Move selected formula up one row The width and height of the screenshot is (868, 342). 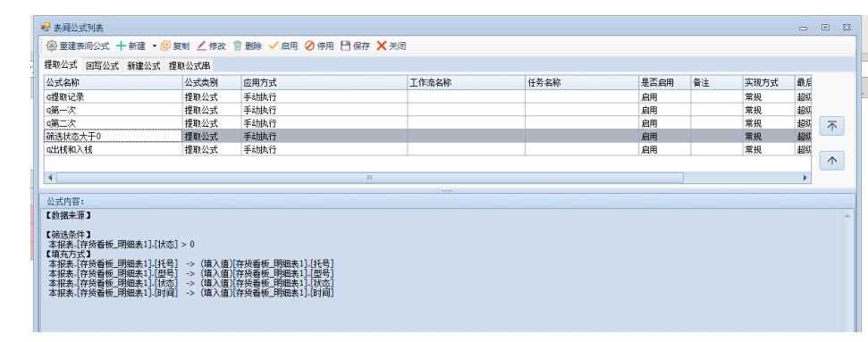point(831,161)
